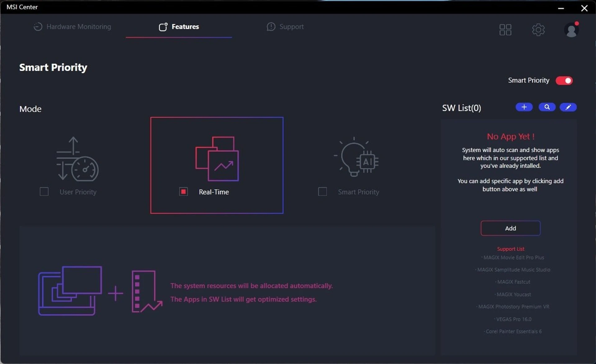
Task: Switch to Hardware Monitoring tab
Action: coord(72,27)
